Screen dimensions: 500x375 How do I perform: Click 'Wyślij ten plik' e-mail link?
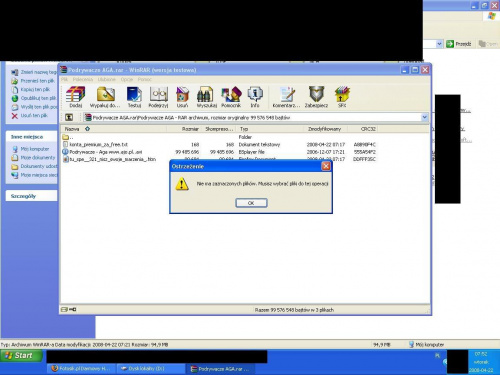pos(34,107)
